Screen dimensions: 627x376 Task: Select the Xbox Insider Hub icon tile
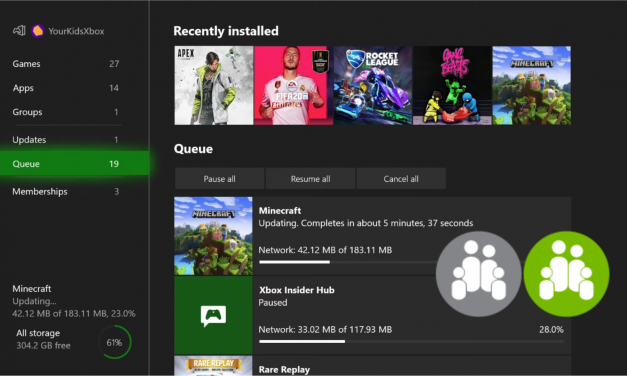[x=213, y=315]
